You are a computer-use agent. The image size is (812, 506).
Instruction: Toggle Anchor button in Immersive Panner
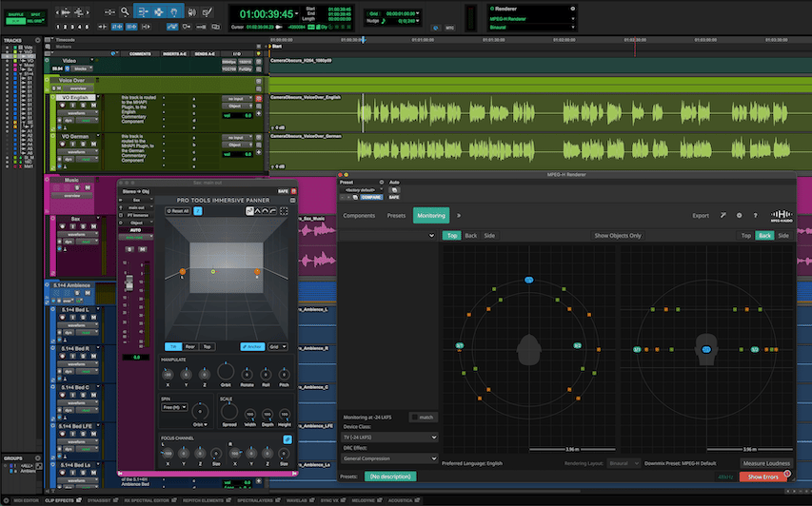pos(252,346)
